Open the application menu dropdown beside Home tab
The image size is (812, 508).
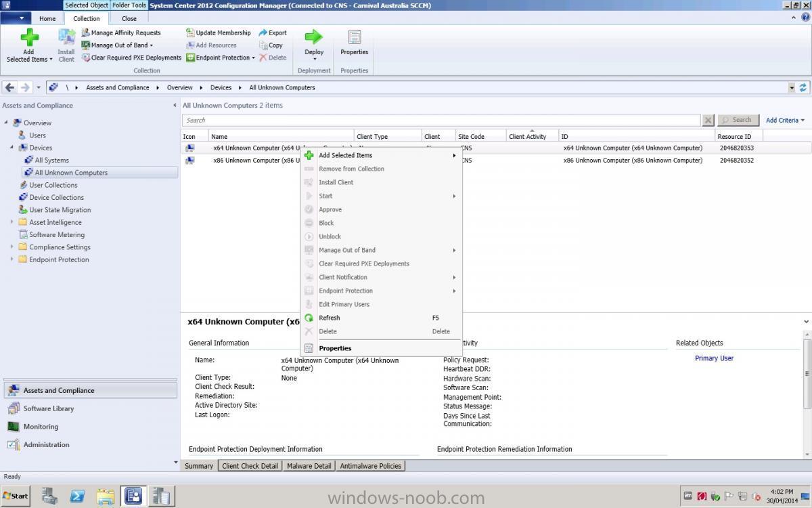coord(16,18)
